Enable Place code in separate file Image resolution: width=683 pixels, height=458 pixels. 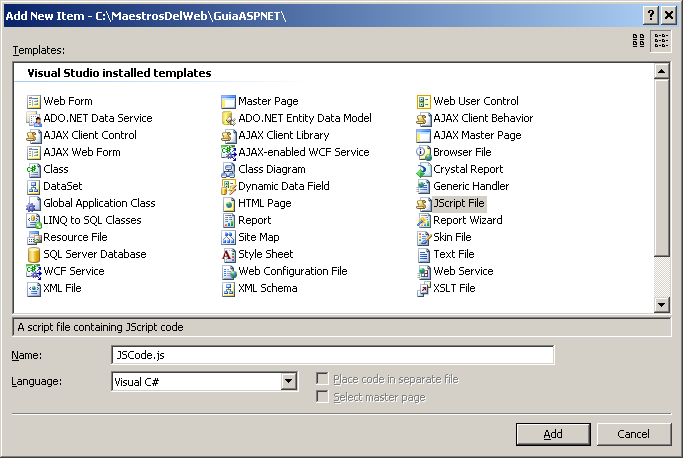tap(322, 379)
